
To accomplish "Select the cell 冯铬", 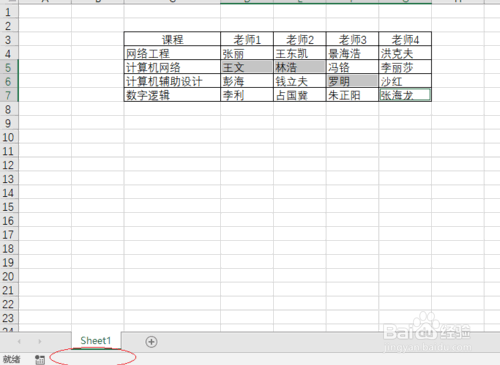I will 352,67.
